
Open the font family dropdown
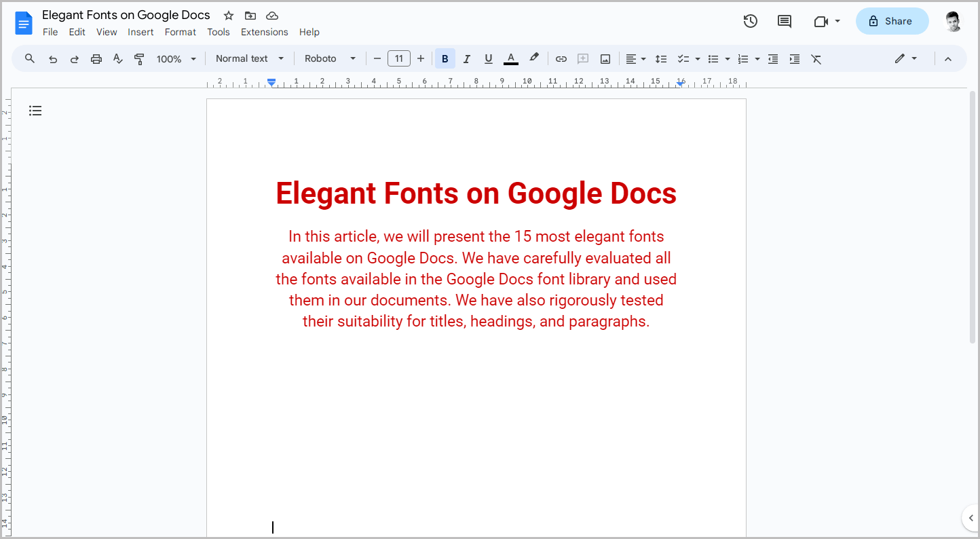[x=330, y=58]
